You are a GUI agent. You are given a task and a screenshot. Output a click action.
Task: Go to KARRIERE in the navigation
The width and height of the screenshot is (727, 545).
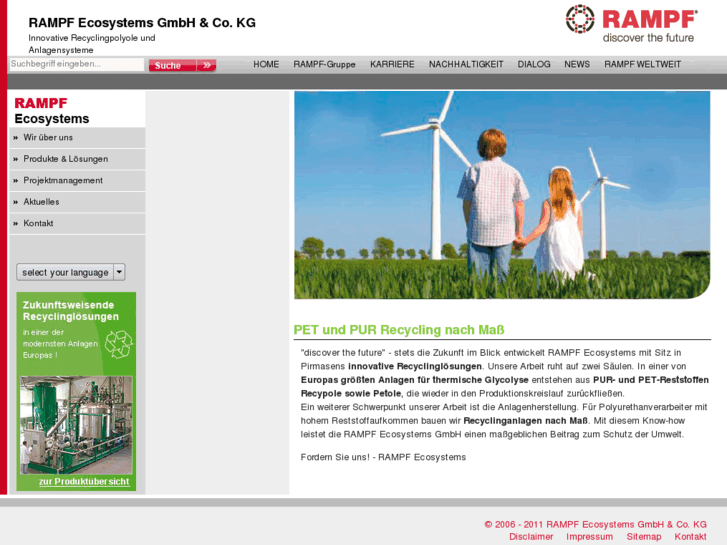tap(392, 64)
